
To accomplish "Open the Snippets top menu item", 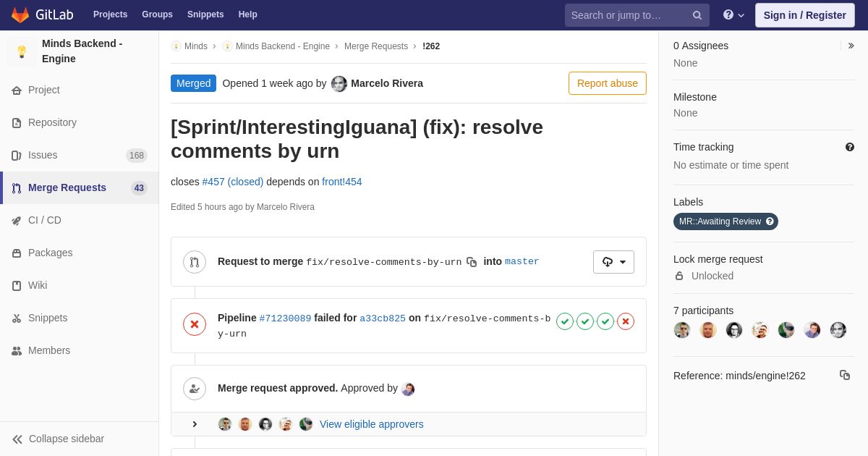I will pos(205,14).
